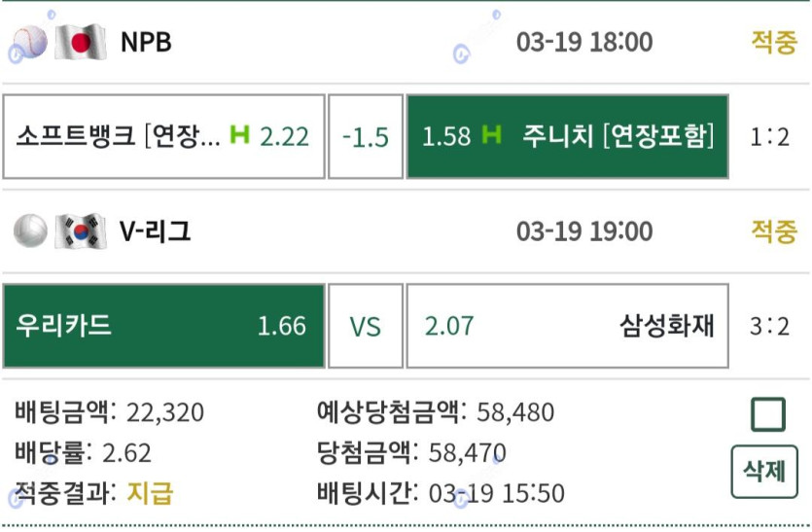Click the 1:2 score of NPB match
The height and width of the screenshot is (532, 812).
tap(770, 136)
